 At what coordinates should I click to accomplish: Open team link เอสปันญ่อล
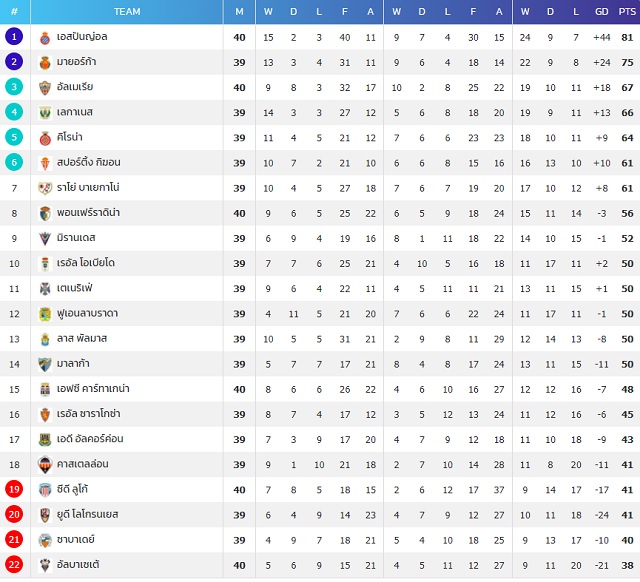[82, 37]
